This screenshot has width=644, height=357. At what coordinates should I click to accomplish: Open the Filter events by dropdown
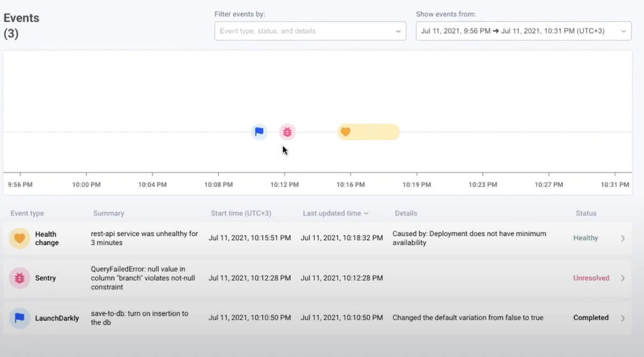pyautogui.click(x=310, y=31)
